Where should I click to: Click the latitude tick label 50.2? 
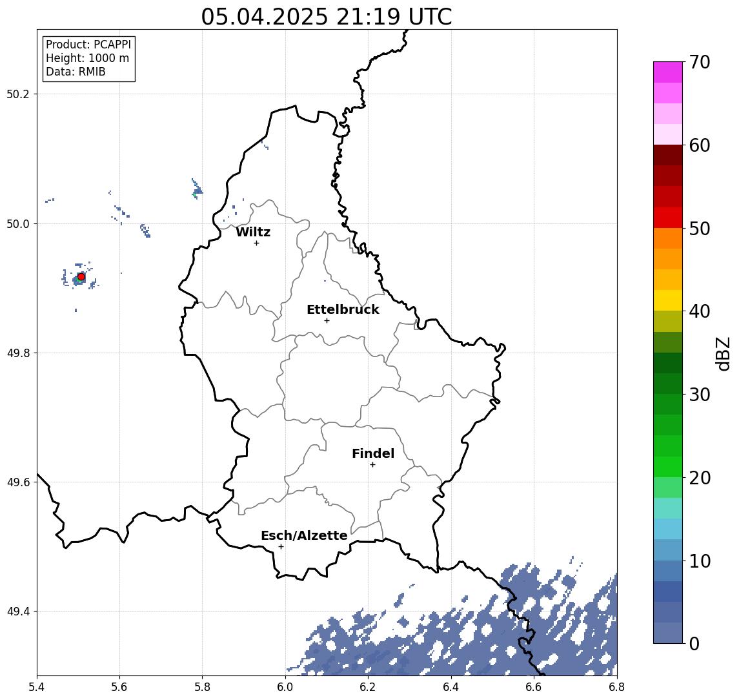pyautogui.click(x=18, y=94)
